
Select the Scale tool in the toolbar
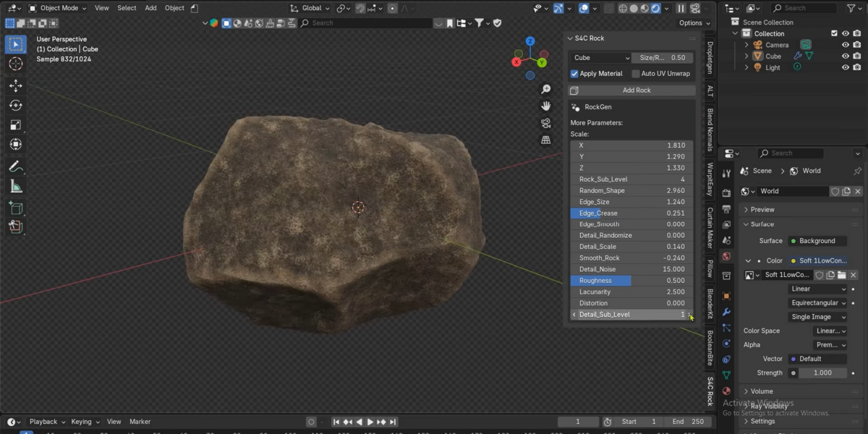click(x=15, y=125)
